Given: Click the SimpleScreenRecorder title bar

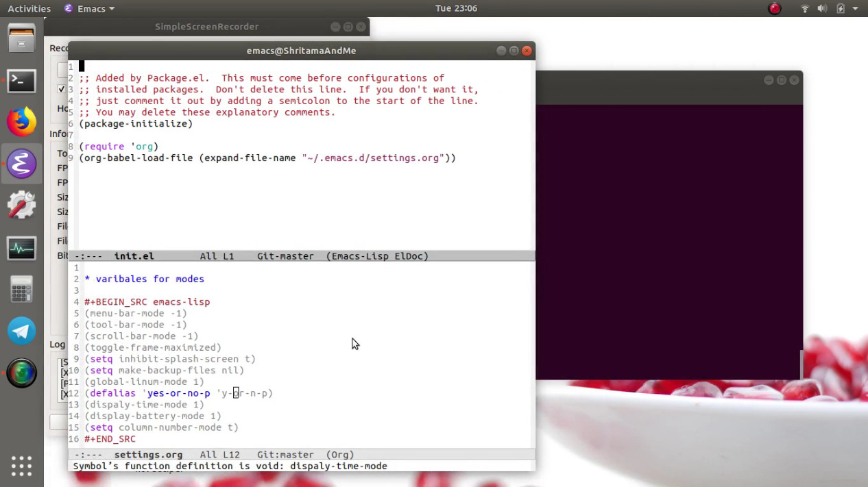Looking at the screenshot, I should [x=206, y=27].
